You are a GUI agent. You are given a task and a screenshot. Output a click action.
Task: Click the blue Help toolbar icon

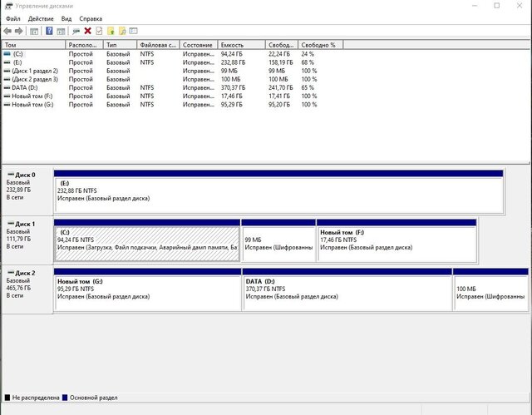49,31
